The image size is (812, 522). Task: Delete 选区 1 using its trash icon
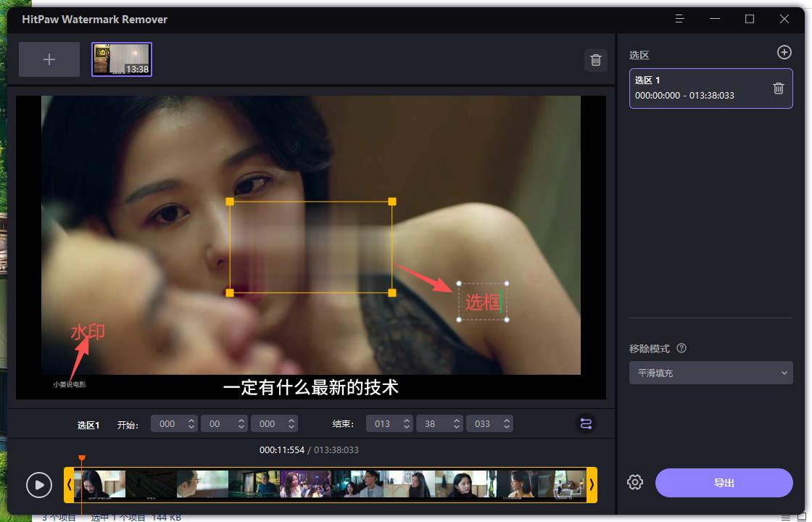tap(779, 88)
